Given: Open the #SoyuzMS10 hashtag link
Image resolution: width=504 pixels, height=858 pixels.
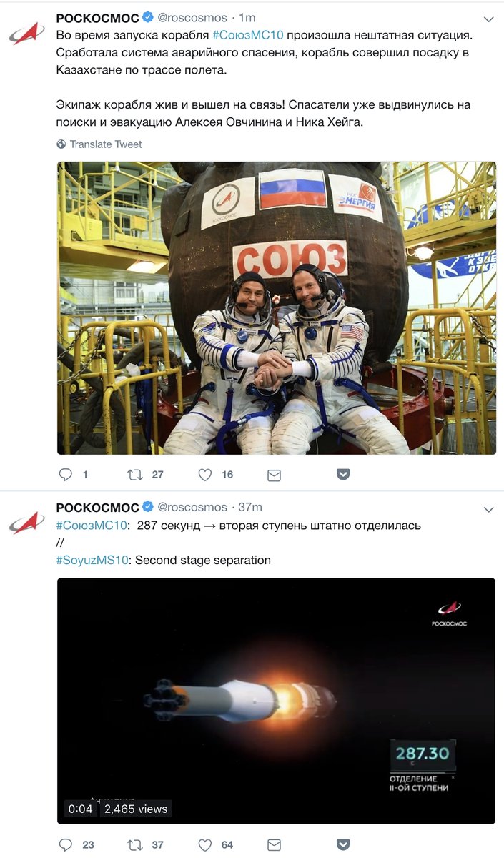Looking at the screenshot, I should [92, 560].
